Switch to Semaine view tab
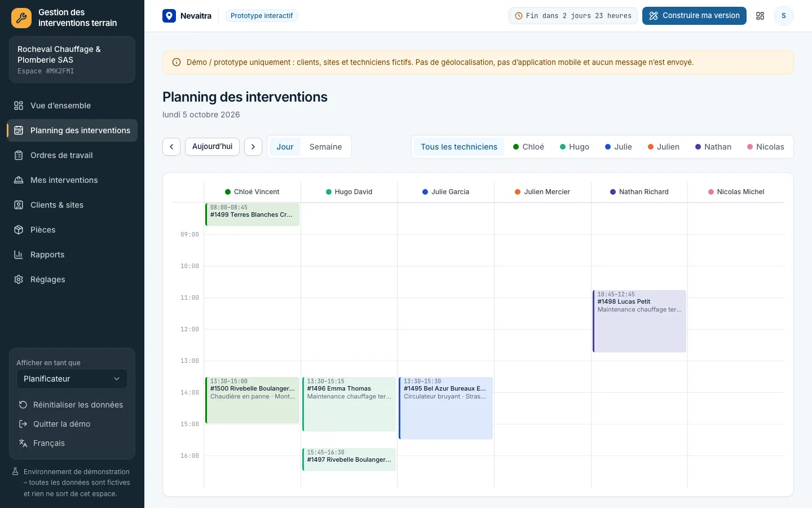Screen dimensions: 812x508 325,147
